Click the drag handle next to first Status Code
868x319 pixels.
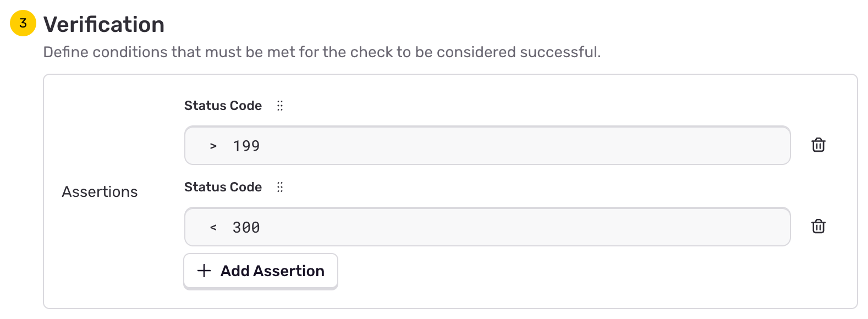[x=281, y=105]
